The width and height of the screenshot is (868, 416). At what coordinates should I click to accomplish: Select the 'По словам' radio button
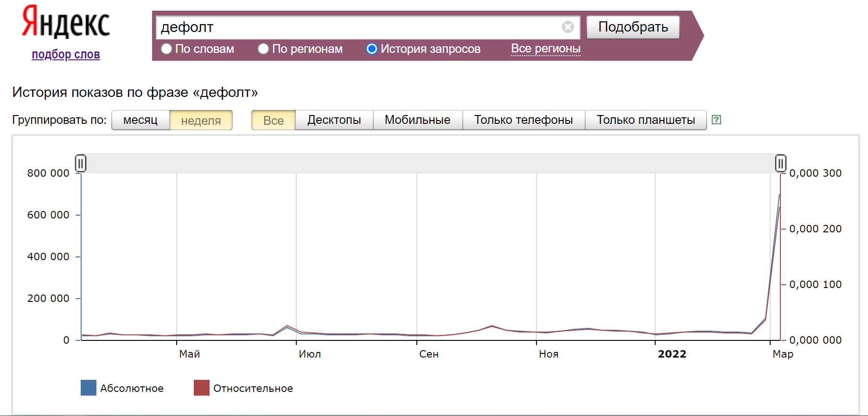[166, 49]
